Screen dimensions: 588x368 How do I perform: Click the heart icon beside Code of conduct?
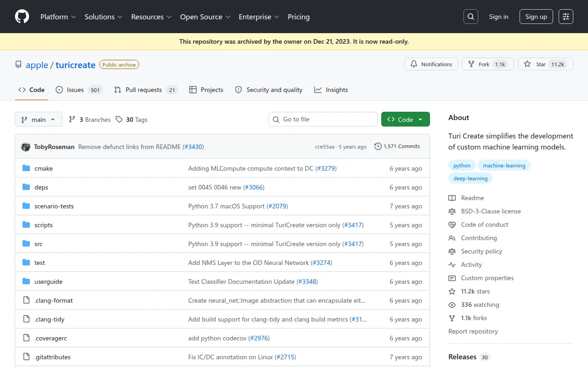coord(452,224)
